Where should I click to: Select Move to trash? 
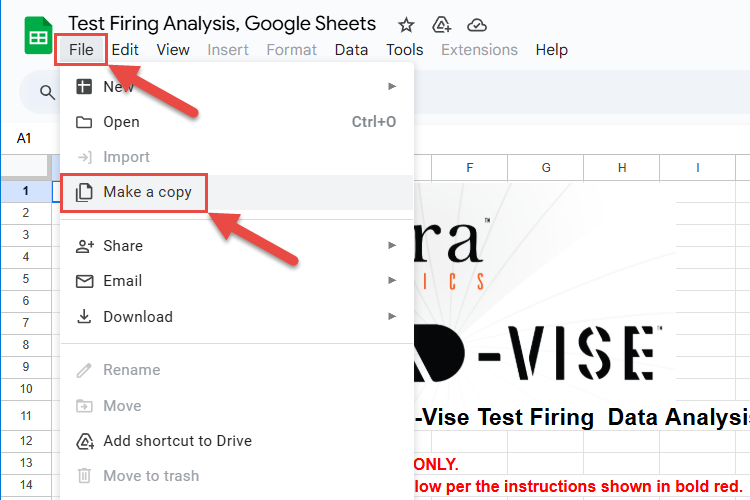(x=236, y=476)
